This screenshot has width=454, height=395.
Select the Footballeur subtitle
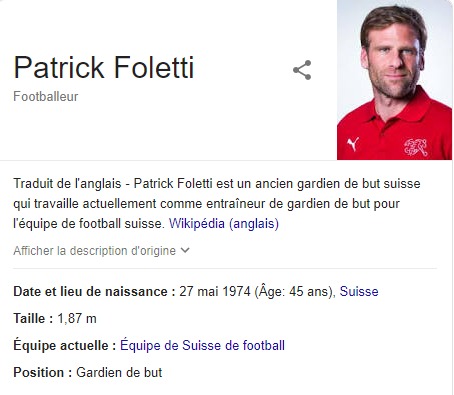point(46,97)
